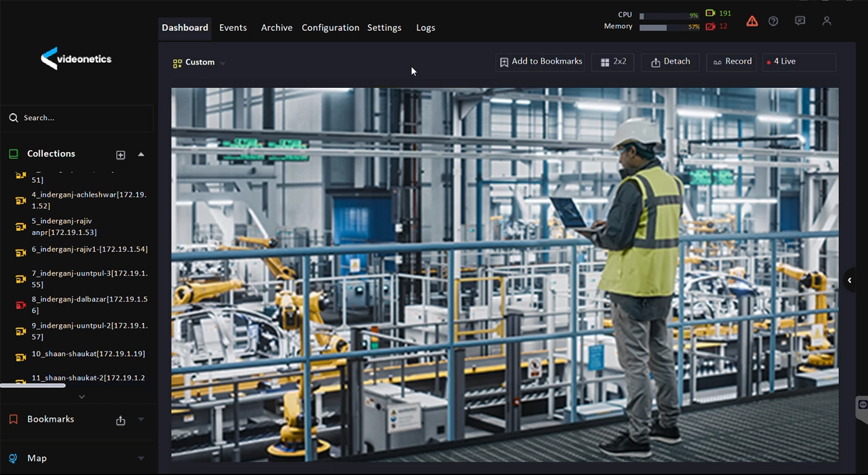Collapse the Collections section arrow
The width and height of the screenshot is (868, 475).
coord(141,155)
